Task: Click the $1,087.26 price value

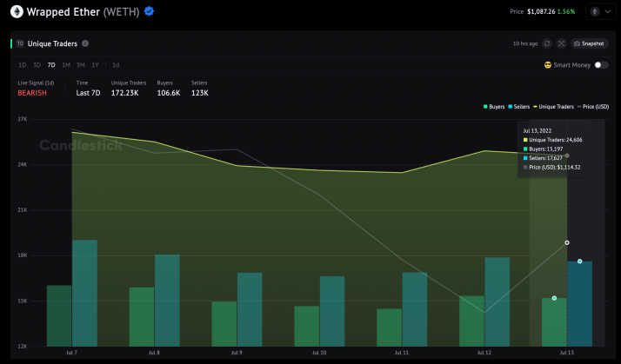Action: click(541, 11)
